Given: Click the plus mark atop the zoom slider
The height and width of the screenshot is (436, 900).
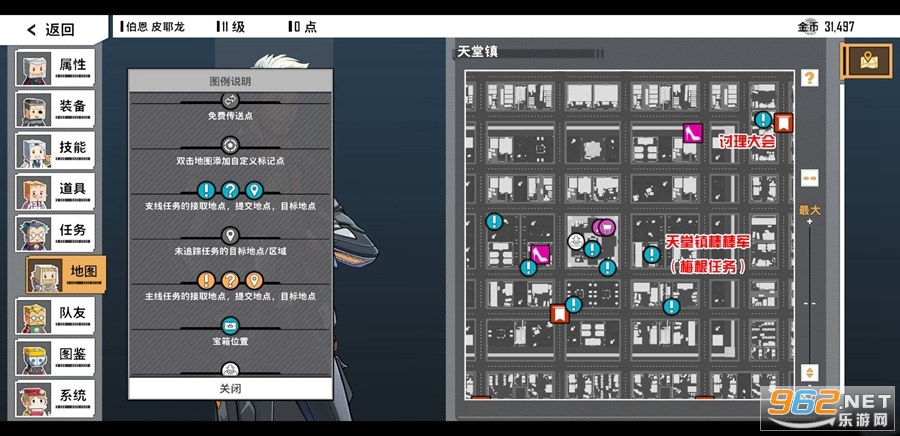Looking at the screenshot, I should pyautogui.click(x=809, y=222).
